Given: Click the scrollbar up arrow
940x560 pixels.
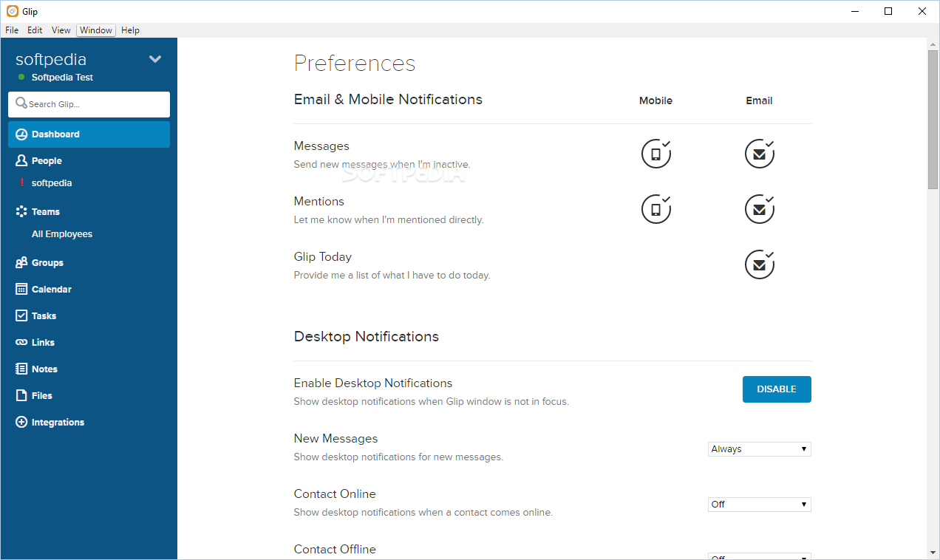Looking at the screenshot, I should tap(934, 44).
